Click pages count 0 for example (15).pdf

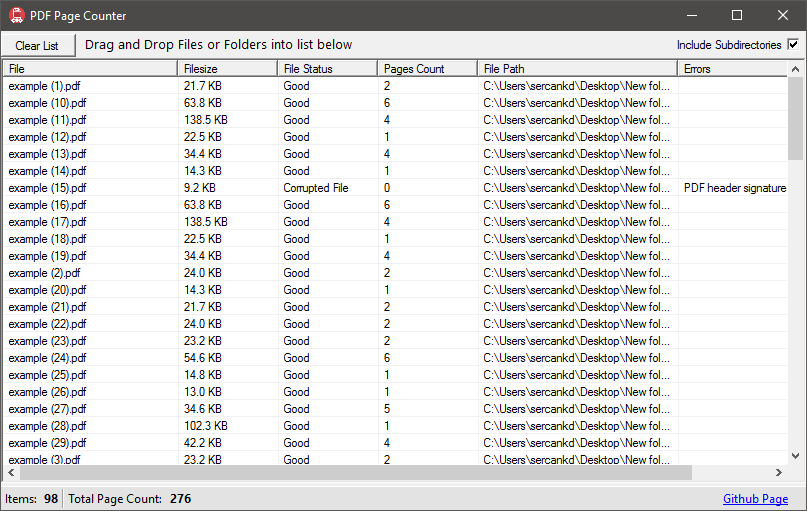(387, 188)
